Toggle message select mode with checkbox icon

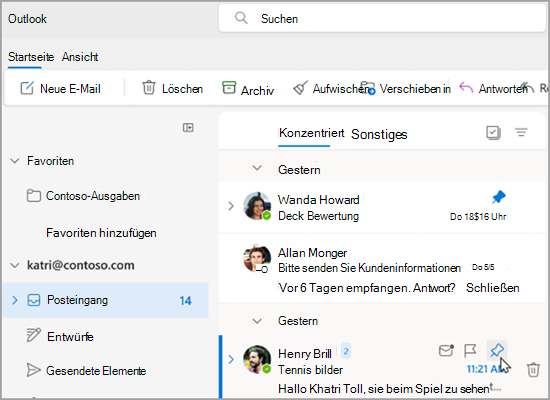(493, 133)
